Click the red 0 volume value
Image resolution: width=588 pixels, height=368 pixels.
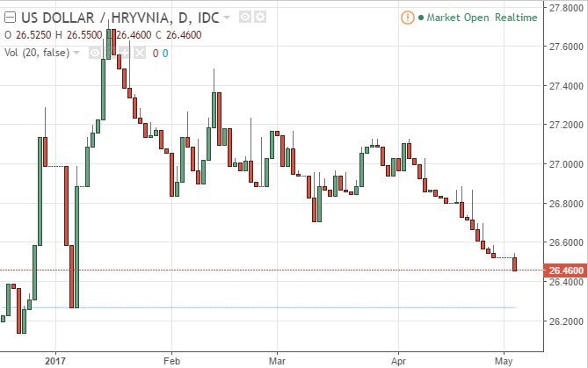coord(156,54)
